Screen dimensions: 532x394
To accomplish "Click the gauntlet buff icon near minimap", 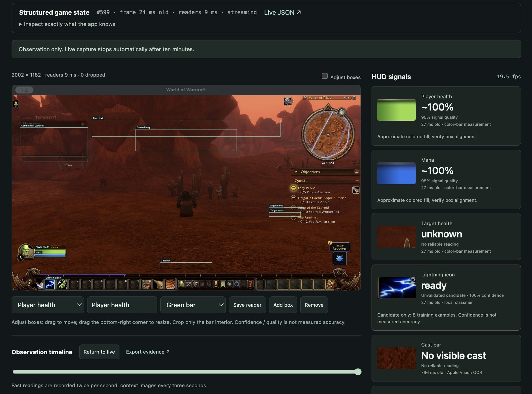I will (x=288, y=101).
